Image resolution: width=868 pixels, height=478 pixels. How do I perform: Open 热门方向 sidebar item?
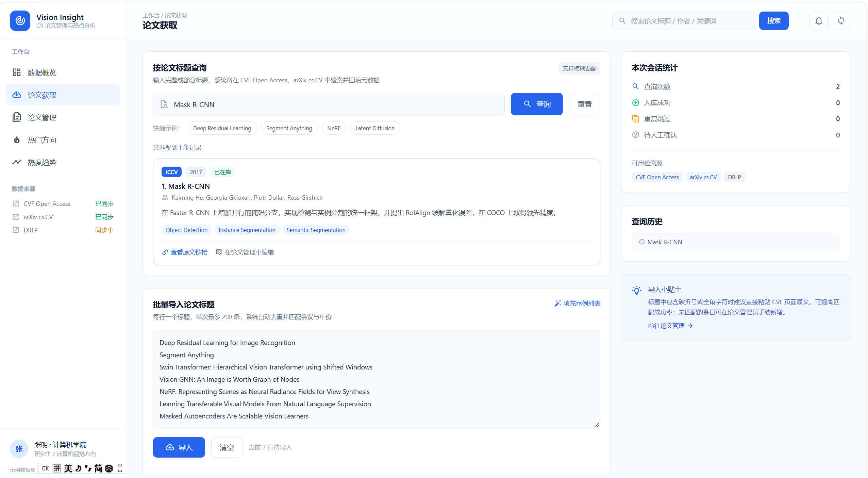(63, 140)
